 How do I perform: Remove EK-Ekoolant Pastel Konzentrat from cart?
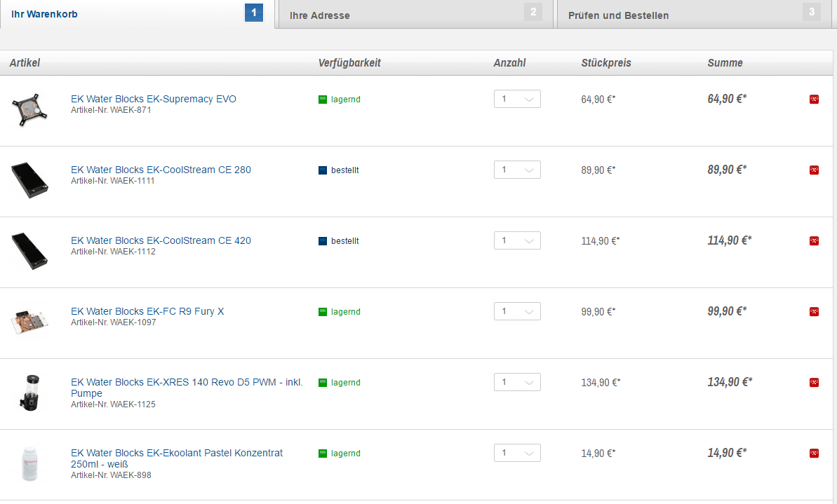pyautogui.click(x=814, y=454)
